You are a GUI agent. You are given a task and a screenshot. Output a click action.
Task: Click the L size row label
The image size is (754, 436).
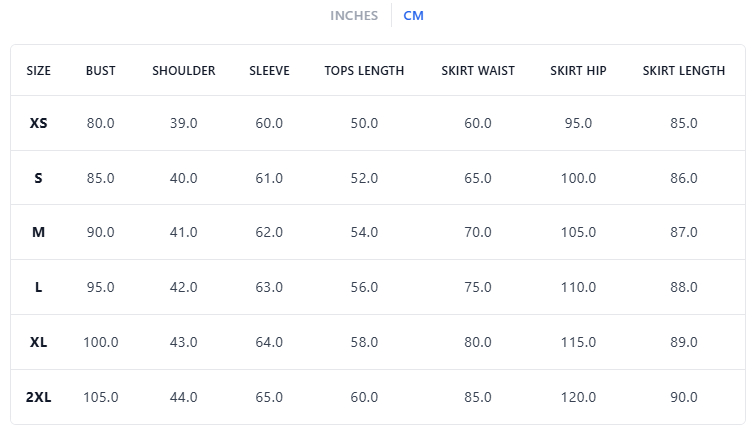pyautogui.click(x=39, y=287)
